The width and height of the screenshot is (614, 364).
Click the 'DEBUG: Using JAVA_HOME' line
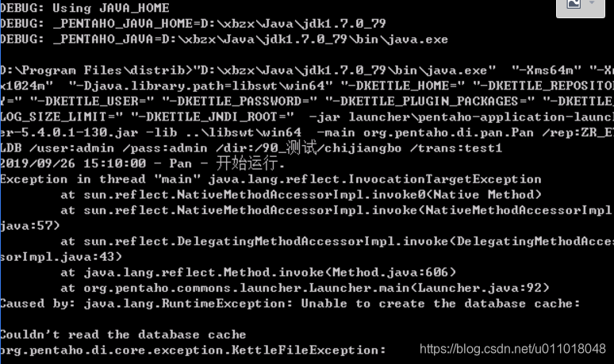click(85, 8)
